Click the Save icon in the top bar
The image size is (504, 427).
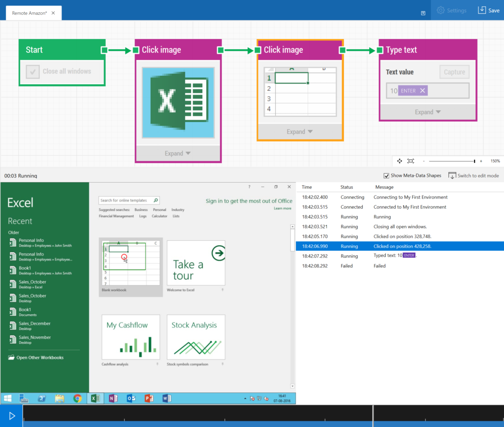(x=481, y=10)
